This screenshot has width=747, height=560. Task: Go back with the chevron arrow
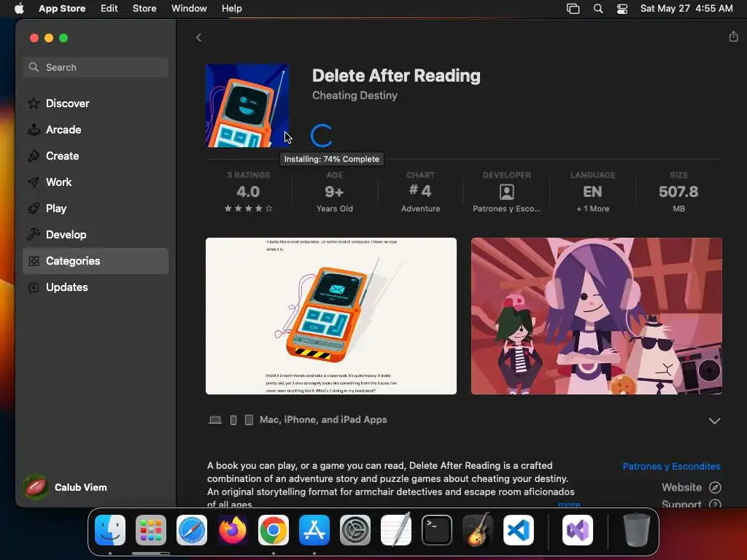198,38
